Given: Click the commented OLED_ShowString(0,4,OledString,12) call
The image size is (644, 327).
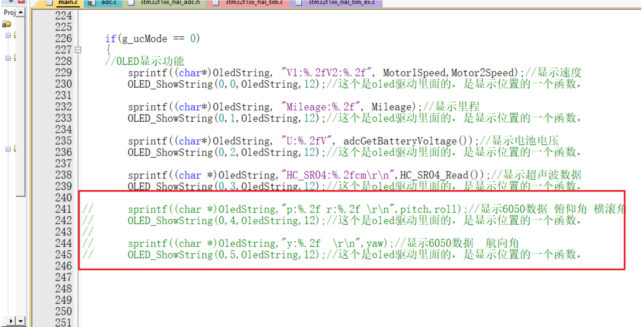Looking at the screenshot, I should pos(223,221).
